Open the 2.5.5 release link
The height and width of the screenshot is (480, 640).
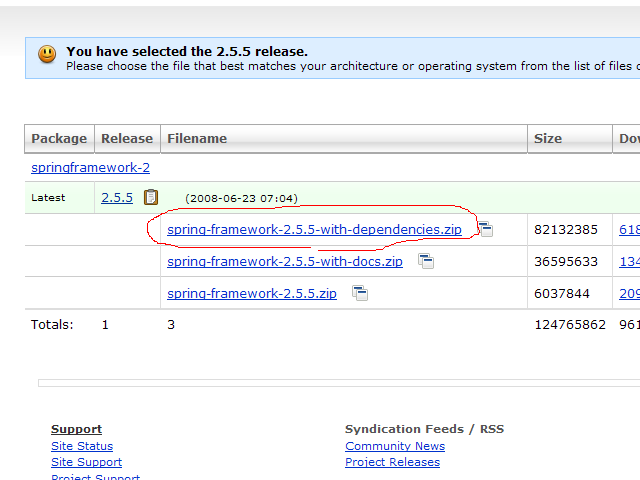click(117, 198)
